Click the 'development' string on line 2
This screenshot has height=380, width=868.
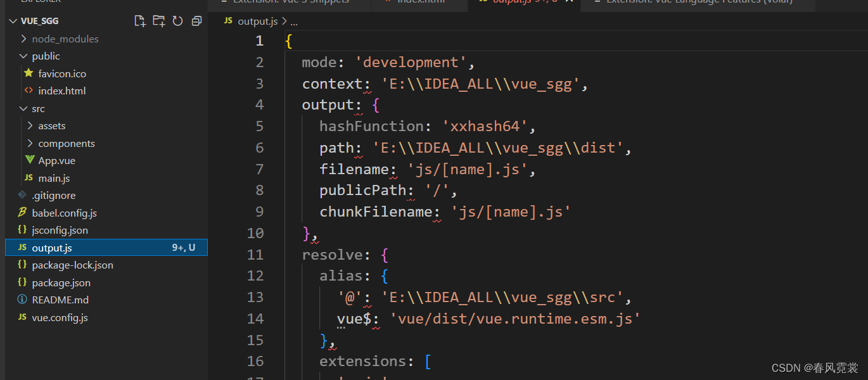[x=411, y=62]
